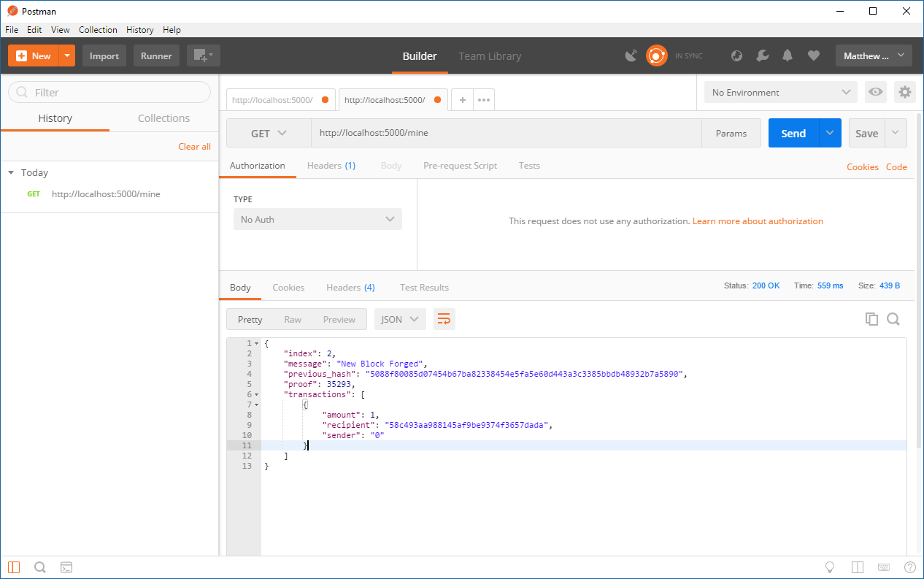Click the New button
The height and width of the screenshot is (579, 924).
coord(34,55)
